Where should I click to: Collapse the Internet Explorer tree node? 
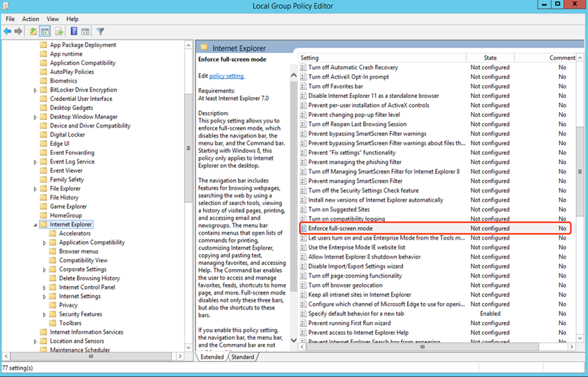(x=35, y=225)
